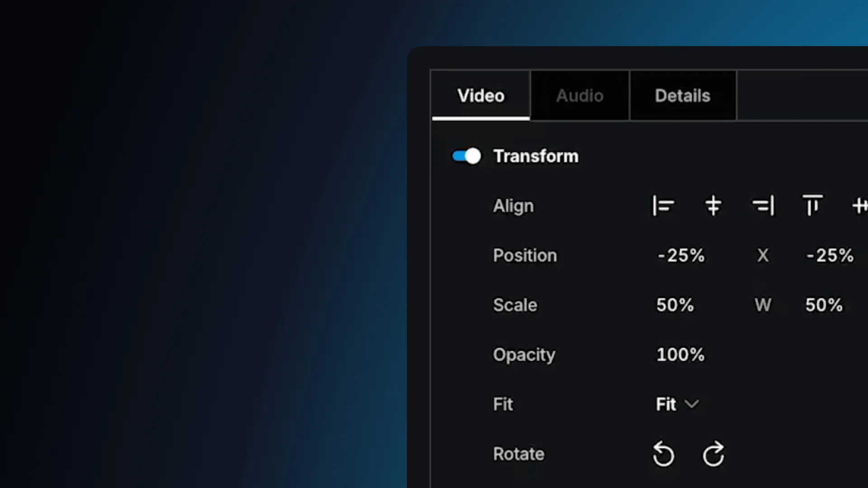
Task: Click the Position X value -25%
Action: pos(681,256)
